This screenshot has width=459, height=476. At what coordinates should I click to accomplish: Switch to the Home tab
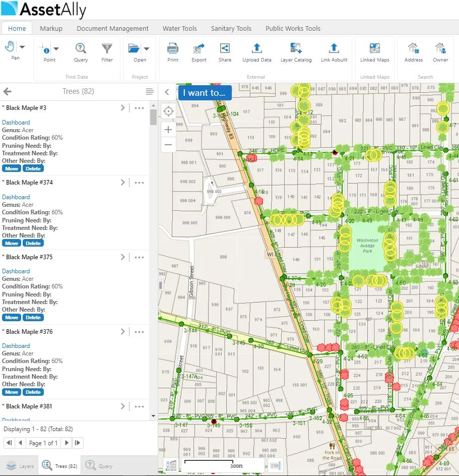click(x=17, y=28)
